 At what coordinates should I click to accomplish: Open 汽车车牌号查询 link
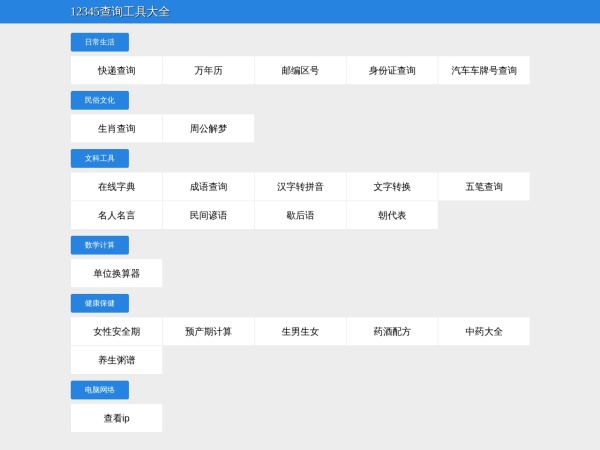(x=484, y=71)
